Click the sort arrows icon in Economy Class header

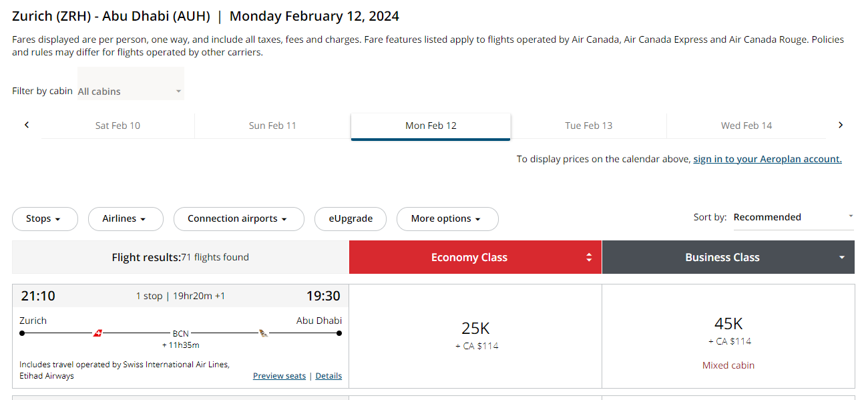[x=588, y=256]
